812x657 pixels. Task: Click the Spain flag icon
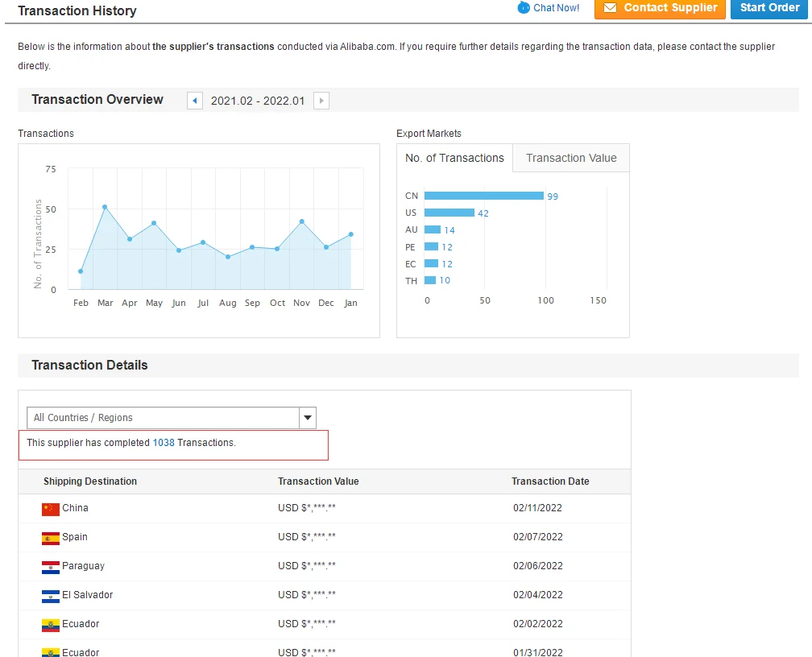click(51, 538)
